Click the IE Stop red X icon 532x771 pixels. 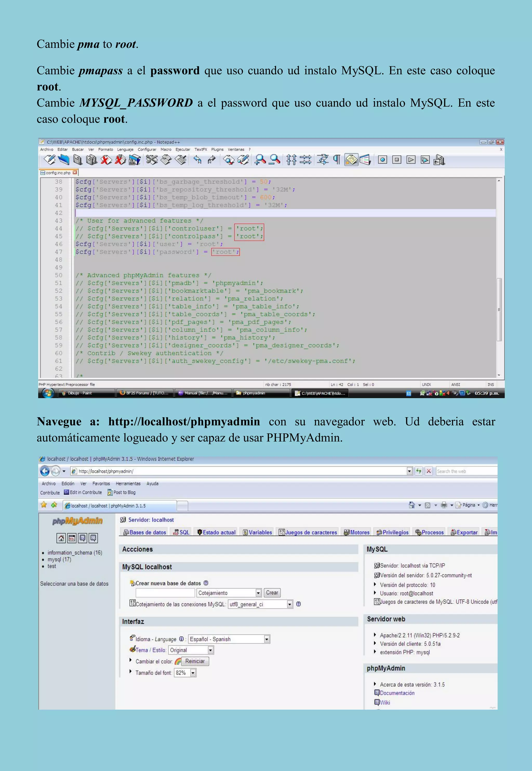pyautogui.click(x=429, y=471)
